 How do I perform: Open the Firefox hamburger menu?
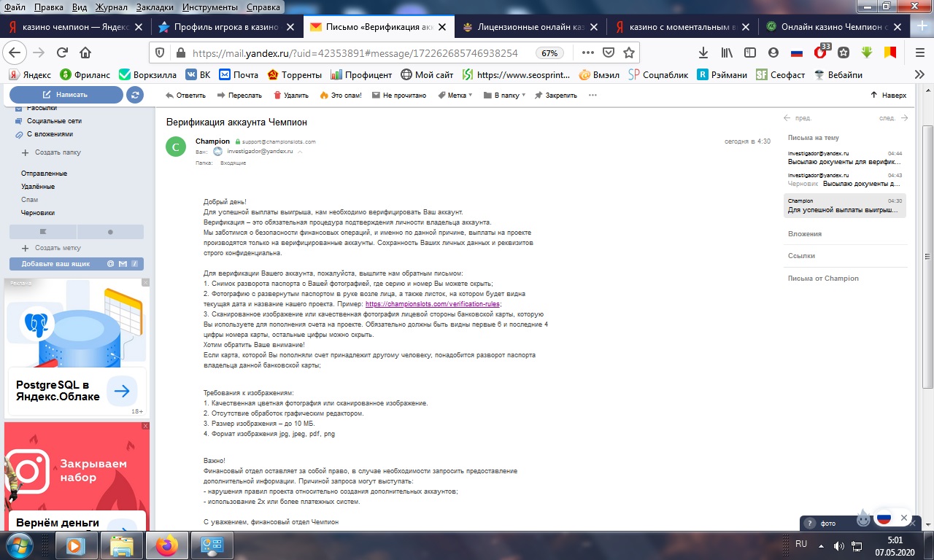point(920,52)
